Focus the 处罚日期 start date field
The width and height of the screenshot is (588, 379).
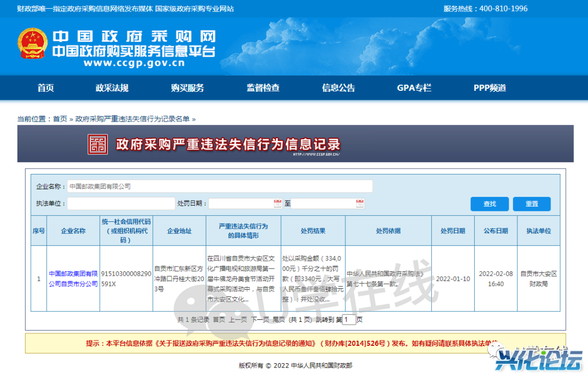click(x=245, y=203)
